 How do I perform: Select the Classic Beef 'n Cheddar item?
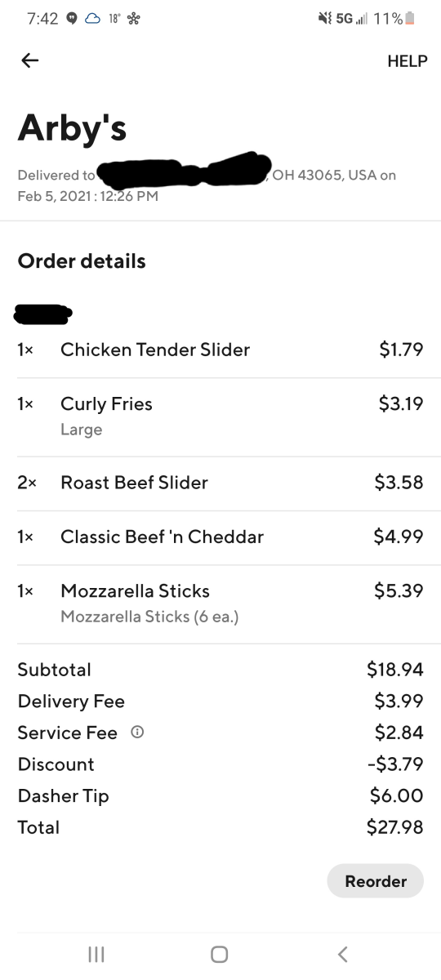pos(220,537)
